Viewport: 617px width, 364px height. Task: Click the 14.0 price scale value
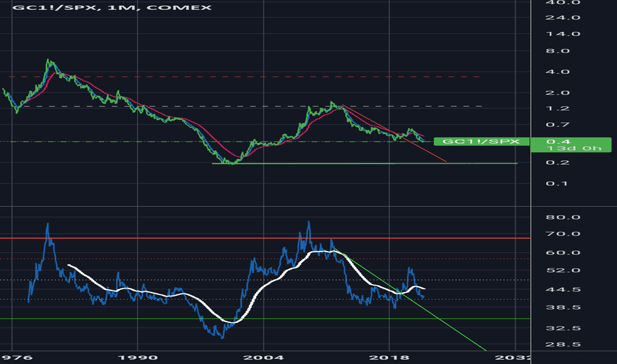tap(563, 34)
